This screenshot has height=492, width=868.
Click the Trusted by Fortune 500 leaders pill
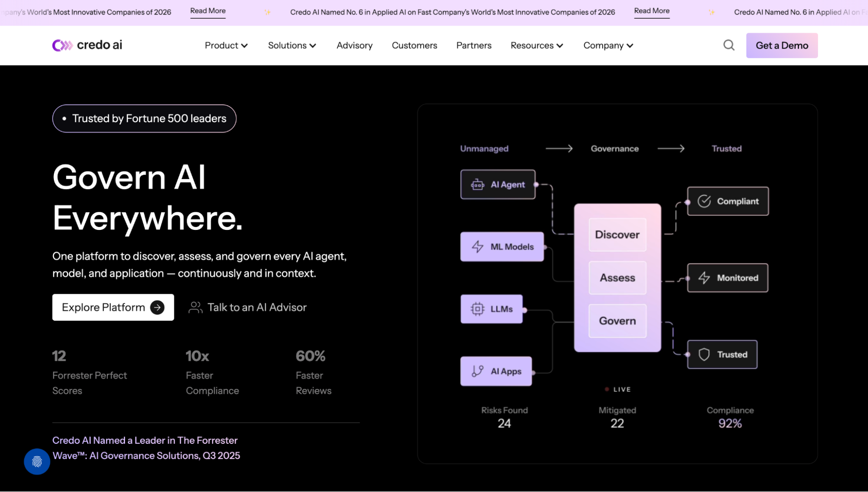coord(144,119)
